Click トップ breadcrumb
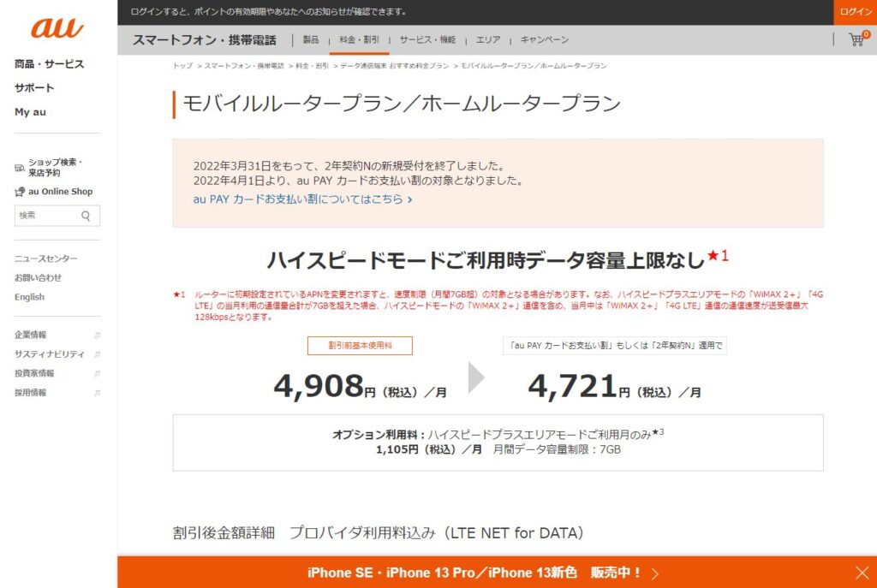This screenshot has height=588, width=877. [x=182, y=66]
